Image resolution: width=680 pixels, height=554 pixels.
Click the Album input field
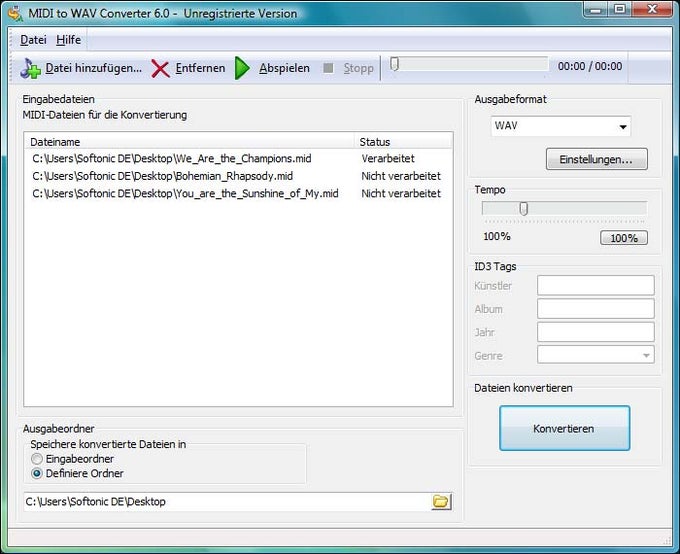[x=595, y=309]
